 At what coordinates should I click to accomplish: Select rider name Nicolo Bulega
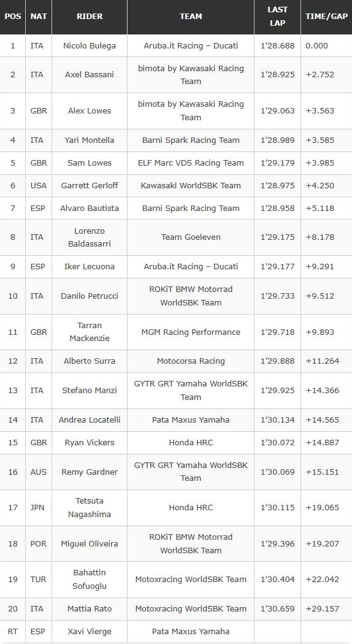(90, 45)
